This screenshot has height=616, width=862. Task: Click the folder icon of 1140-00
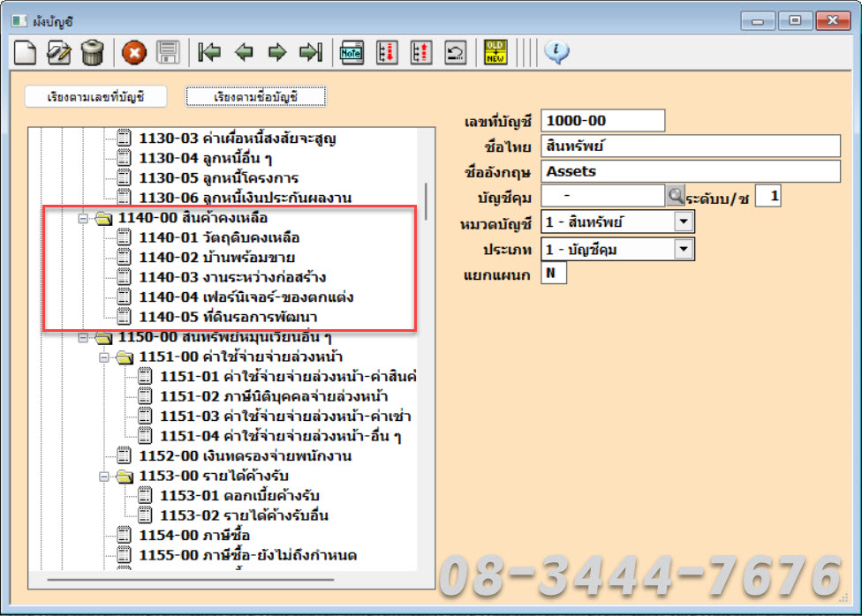click(x=103, y=218)
